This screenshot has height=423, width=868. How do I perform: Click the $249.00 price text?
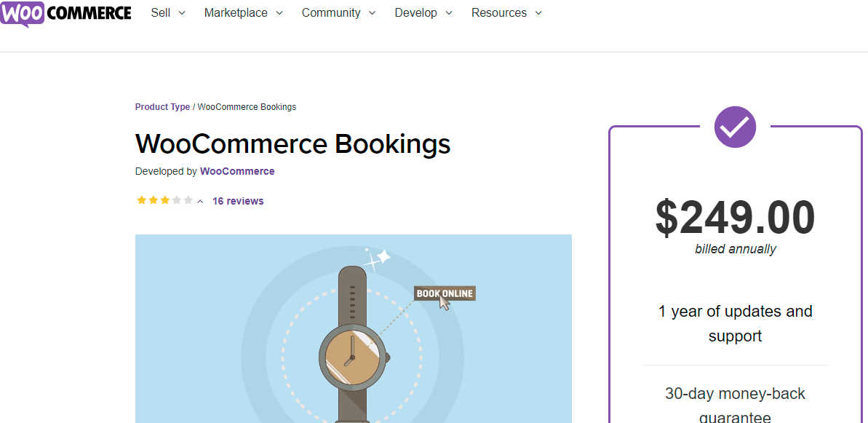(x=735, y=218)
